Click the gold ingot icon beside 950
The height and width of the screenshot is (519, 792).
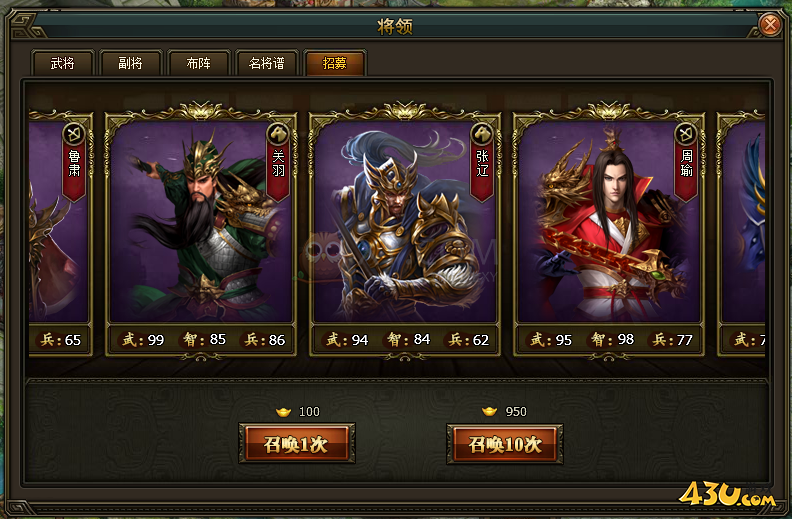489,411
